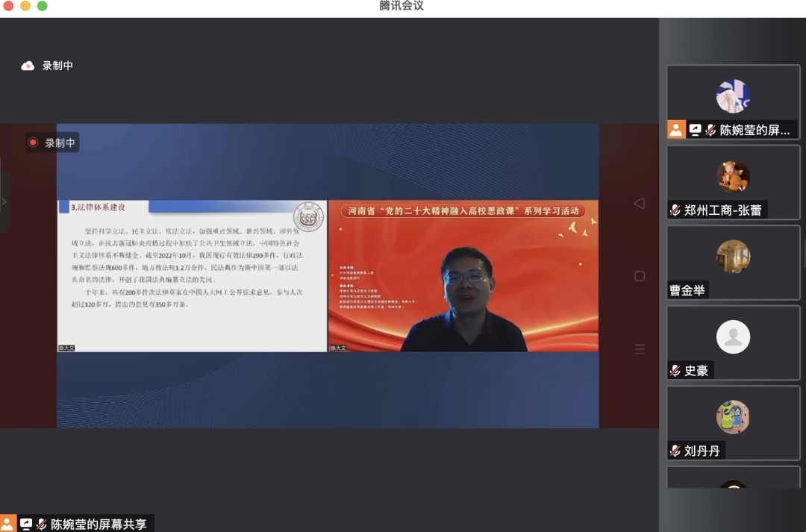The width and height of the screenshot is (806, 532).
Task: Click the 录制中 label beside the red dot
Action: coord(60,143)
